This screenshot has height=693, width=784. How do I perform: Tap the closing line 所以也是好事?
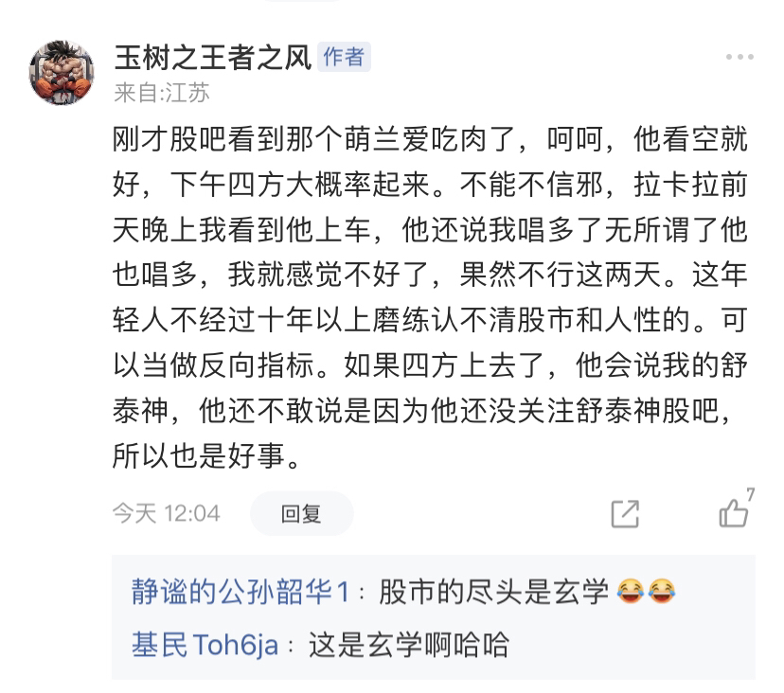pos(207,456)
